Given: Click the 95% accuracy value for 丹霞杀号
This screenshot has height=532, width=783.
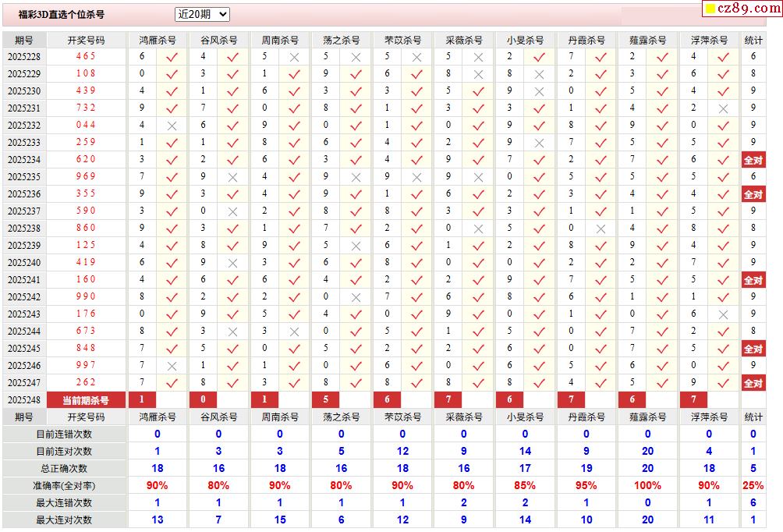Looking at the screenshot, I should (x=586, y=485).
